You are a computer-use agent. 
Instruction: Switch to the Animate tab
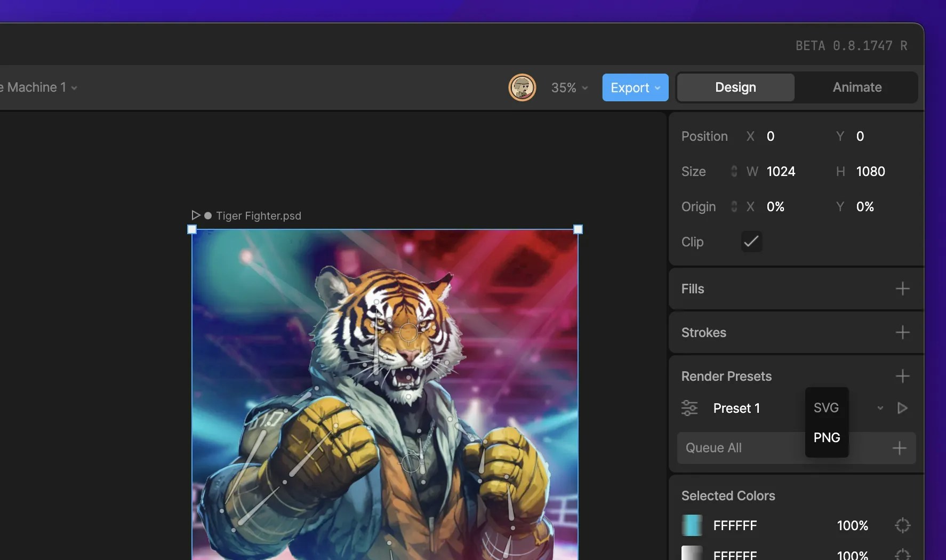857,87
